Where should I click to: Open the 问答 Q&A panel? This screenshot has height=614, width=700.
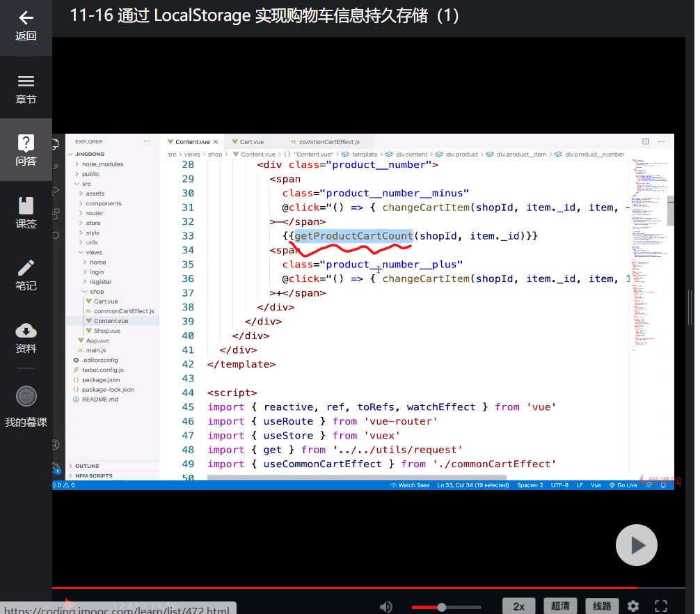26,150
